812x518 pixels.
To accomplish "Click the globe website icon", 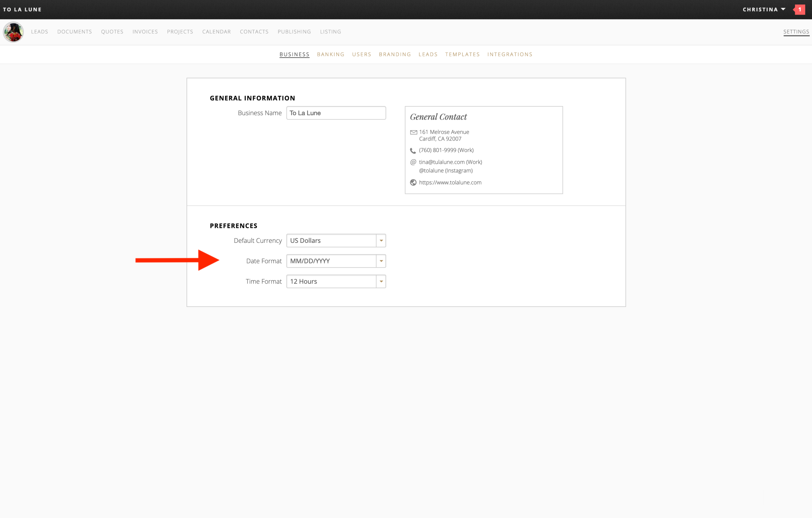I will [x=413, y=183].
